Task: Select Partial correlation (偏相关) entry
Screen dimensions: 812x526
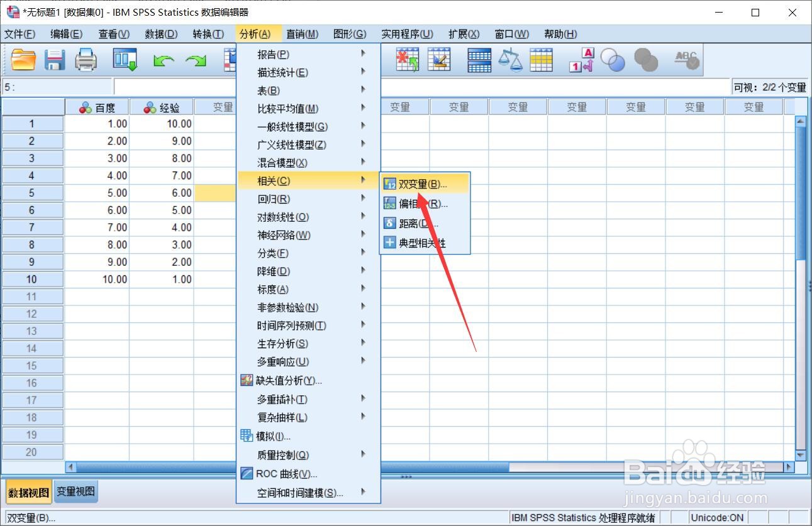Action: pos(425,204)
